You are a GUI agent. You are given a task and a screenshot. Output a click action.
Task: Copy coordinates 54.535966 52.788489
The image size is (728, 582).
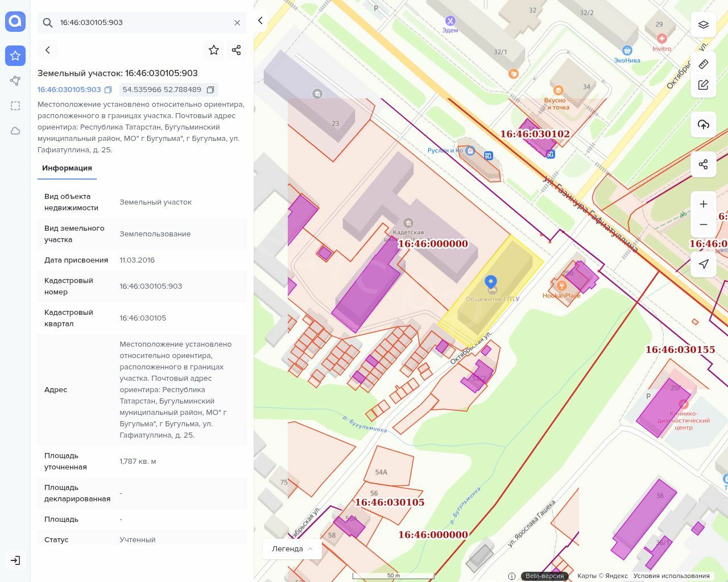click(210, 90)
